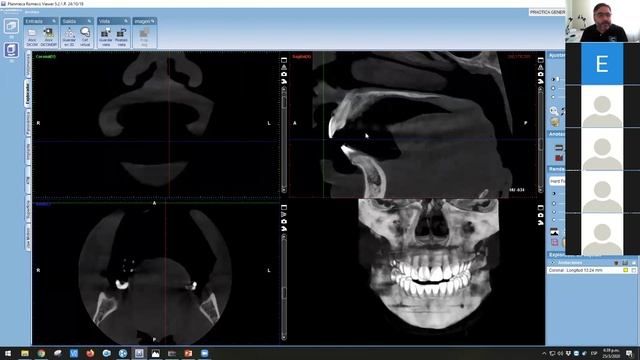Click the speaker's webcam video thumbnail

(x=602, y=21)
